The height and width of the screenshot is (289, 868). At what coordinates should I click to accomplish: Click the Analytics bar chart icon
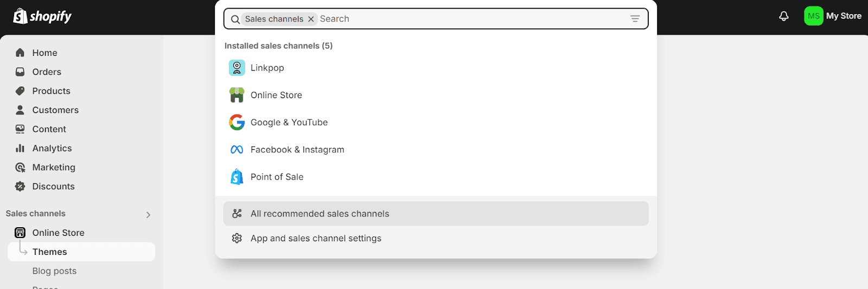click(x=20, y=148)
